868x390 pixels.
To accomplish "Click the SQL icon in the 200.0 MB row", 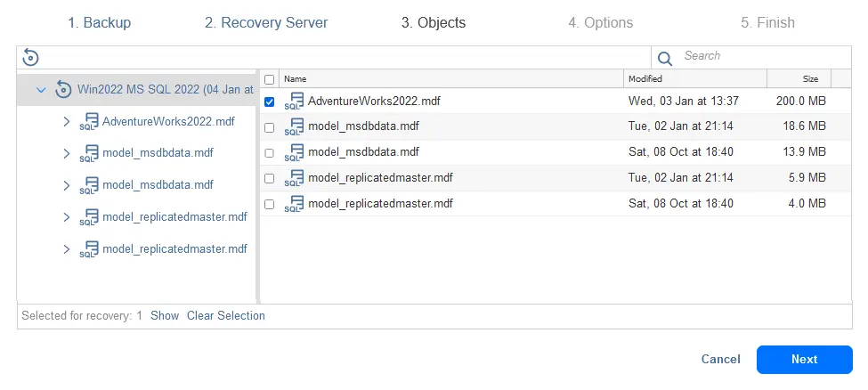I will (294, 102).
